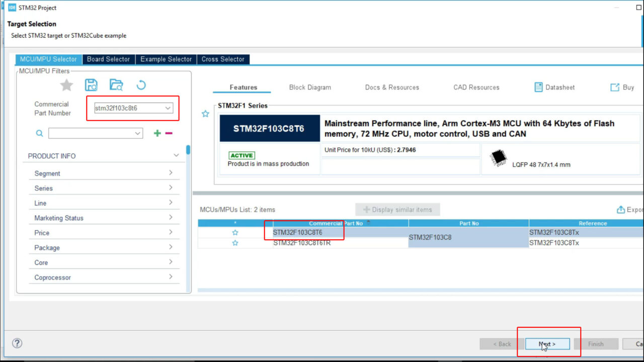644x362 pixels.
Task: Click the help question mark icon
Action: coord(17,343)
